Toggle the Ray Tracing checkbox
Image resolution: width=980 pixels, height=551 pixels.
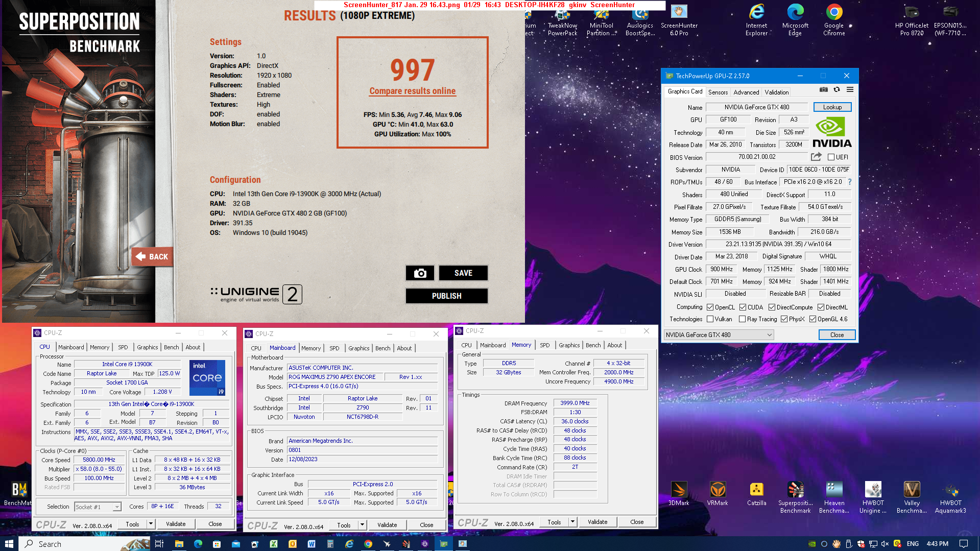coord(742,319)
